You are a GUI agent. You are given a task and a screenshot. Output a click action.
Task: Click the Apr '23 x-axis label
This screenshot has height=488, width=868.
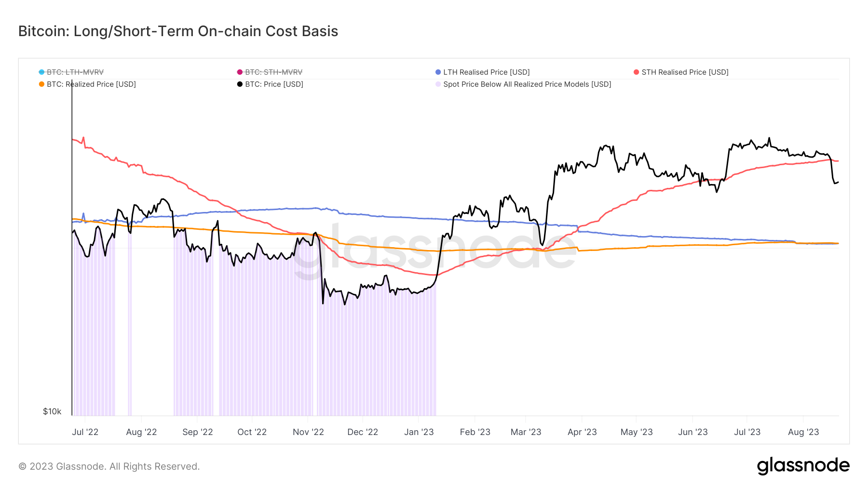582,432
